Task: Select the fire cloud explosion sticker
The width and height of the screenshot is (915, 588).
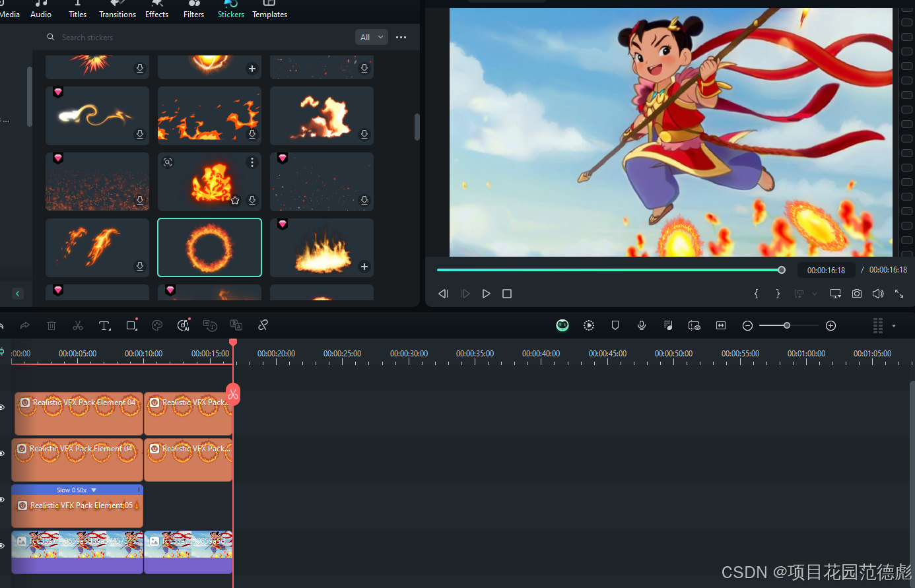Action: [322, 115]
